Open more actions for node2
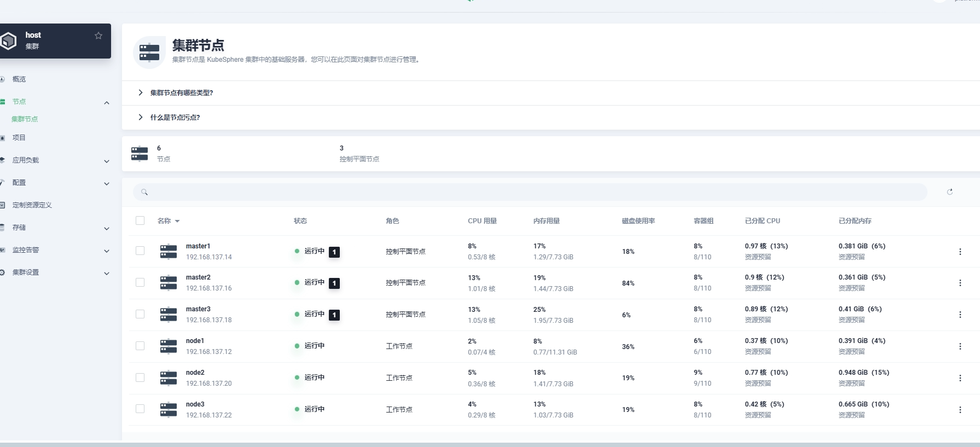 960,378
